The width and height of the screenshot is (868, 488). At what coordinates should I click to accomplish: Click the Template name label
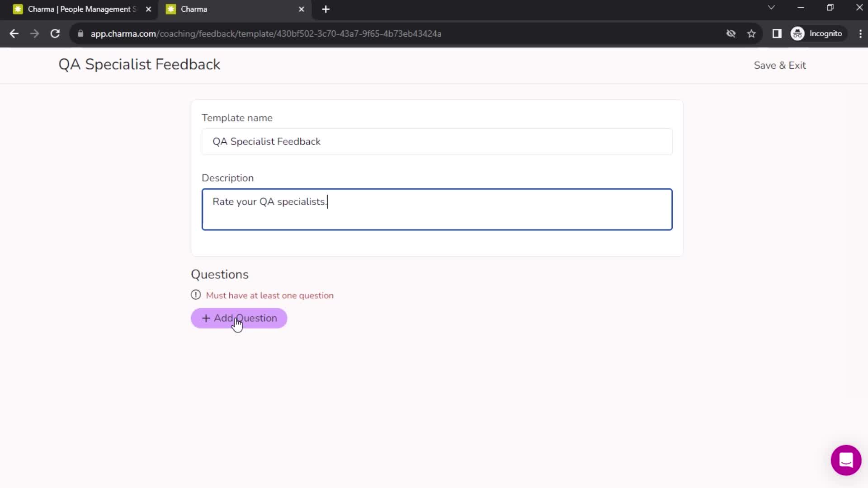[x=237, y=118]
